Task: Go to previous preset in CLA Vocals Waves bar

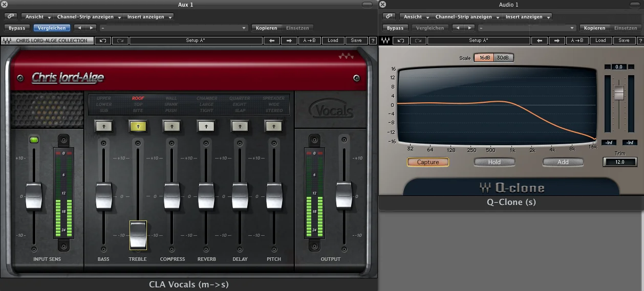Action: (272, 40)
